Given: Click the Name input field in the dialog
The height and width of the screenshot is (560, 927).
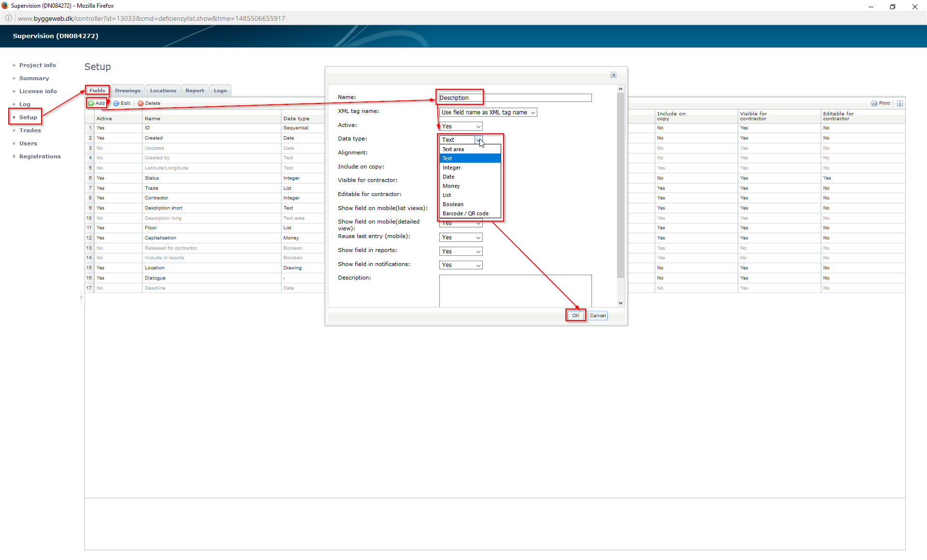Looking at the screenshot, I should click(x=515, y=98).
